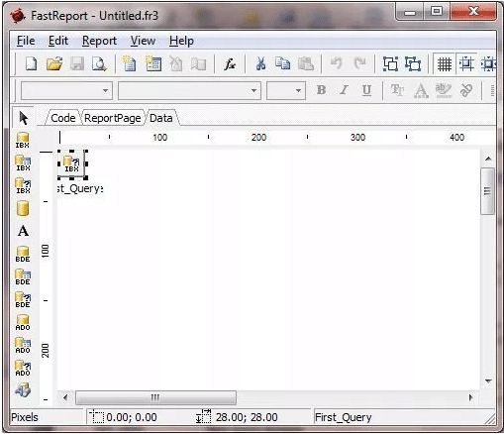Open the Help menu
Image resolution: width=504 pixels, height=434 pixels.
click(181, 41)
